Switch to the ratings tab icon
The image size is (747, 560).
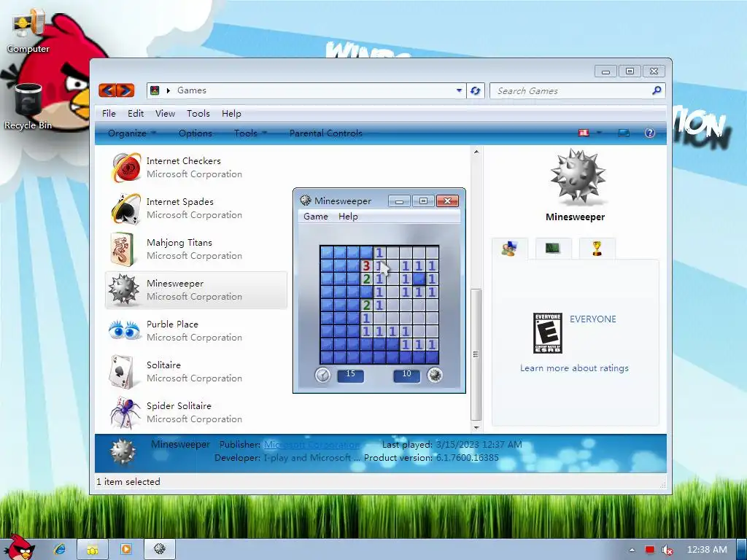[x=509, y=248]
